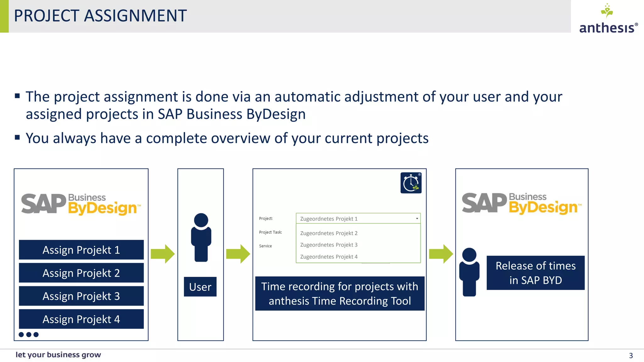This screenshot has height=362, width=644.
Task: Choose Zugeordnetes Projekt 3 from list
Action: [329, 245]
